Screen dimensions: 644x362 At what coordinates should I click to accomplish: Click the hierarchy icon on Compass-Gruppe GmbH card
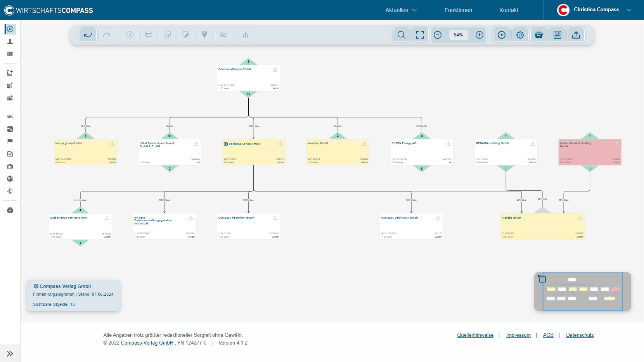(275, 70)
